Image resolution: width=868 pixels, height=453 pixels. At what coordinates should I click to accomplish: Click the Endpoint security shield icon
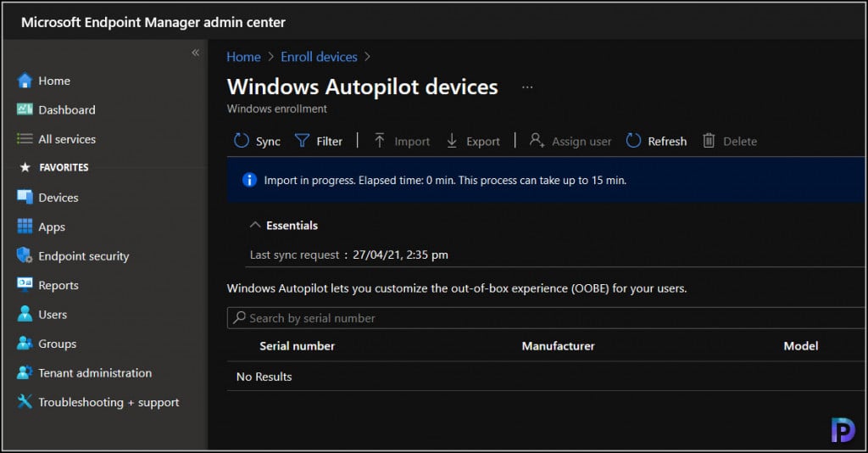pyautogui.click(x=25, y=255)
